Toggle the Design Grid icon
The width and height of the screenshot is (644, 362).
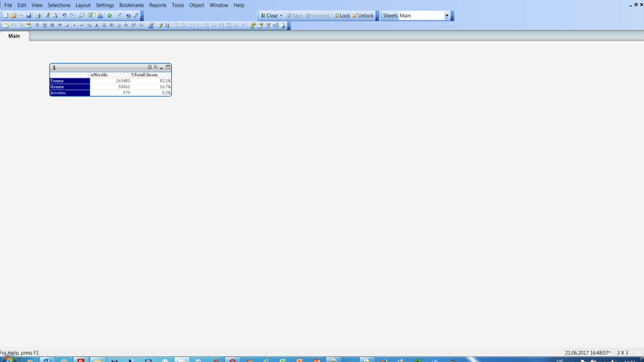coord(167,26)
